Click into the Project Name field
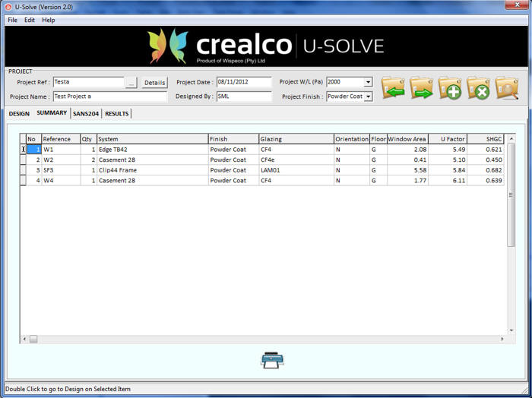This screenshot has width=532, height=398. (x=109, y=97)
